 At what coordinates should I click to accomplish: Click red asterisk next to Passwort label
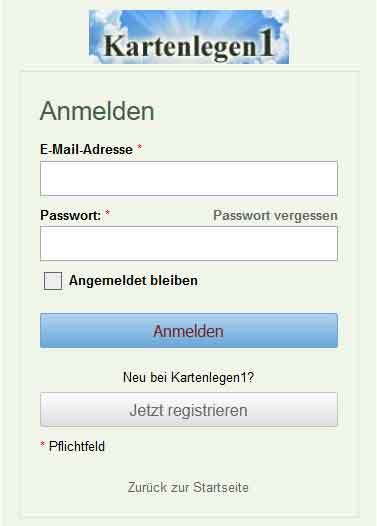108,213
